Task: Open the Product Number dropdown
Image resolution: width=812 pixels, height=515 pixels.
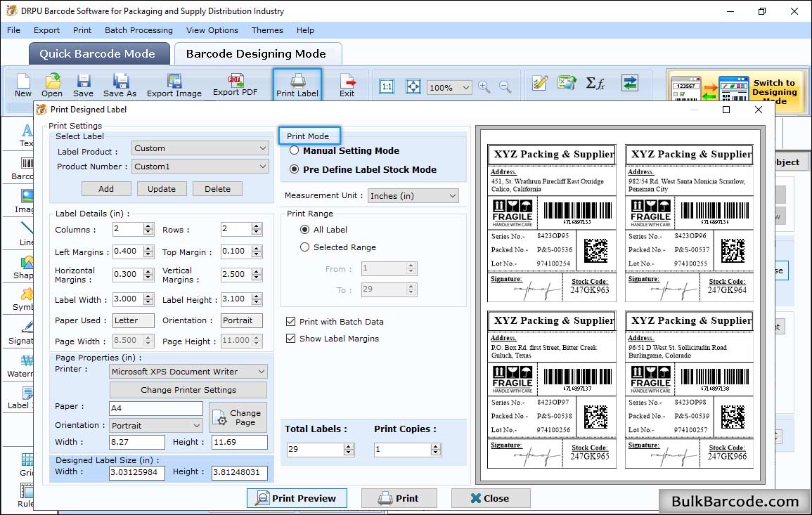Action: coord(200,167)
